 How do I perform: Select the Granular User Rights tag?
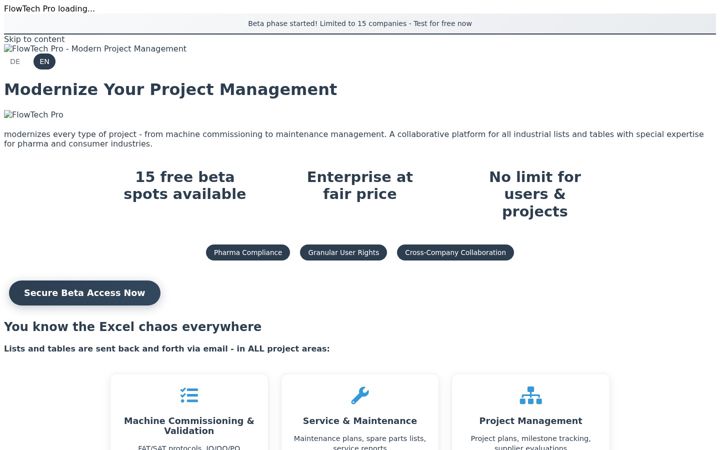click(x=343, y=253)
